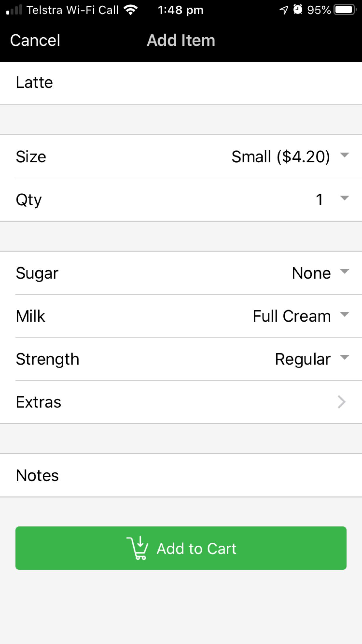
Task: Tap the location arrow status icon
Action: [x=284, y=10]
